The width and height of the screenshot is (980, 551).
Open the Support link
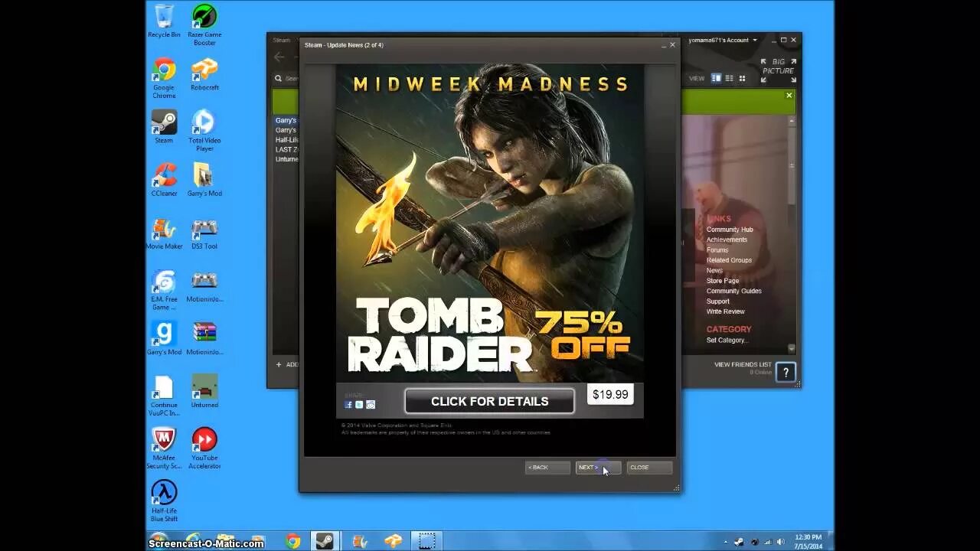[x=718, y=302]
